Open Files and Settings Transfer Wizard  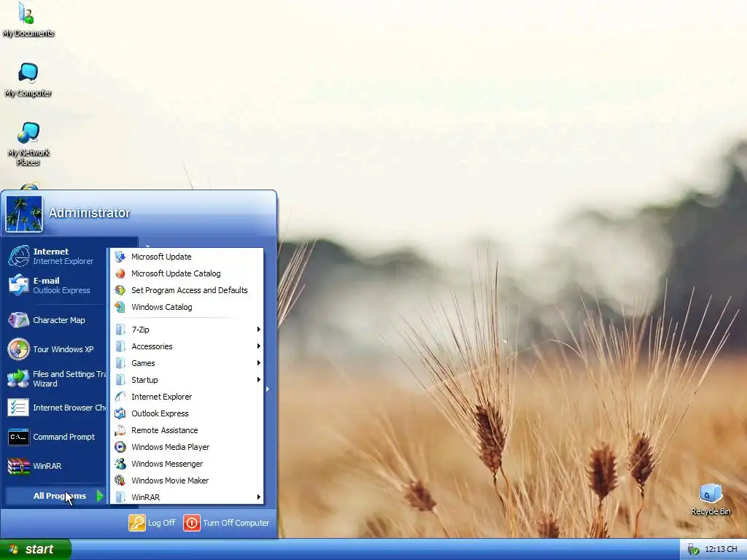(x=55, y=378)
